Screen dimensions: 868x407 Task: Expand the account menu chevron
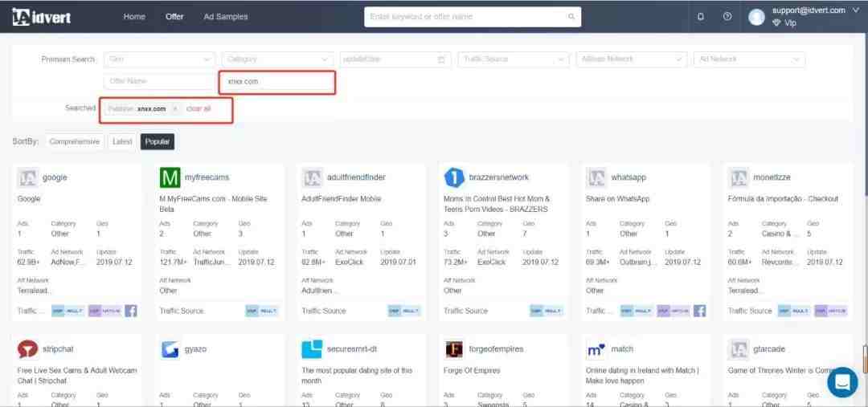coord(857,10)
